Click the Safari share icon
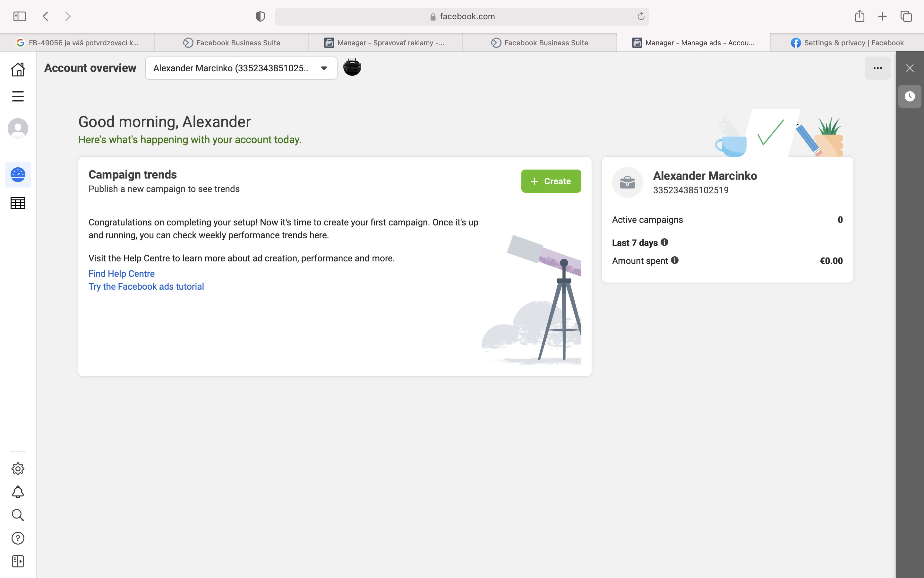The image size is (924, 578). point(860,16)
